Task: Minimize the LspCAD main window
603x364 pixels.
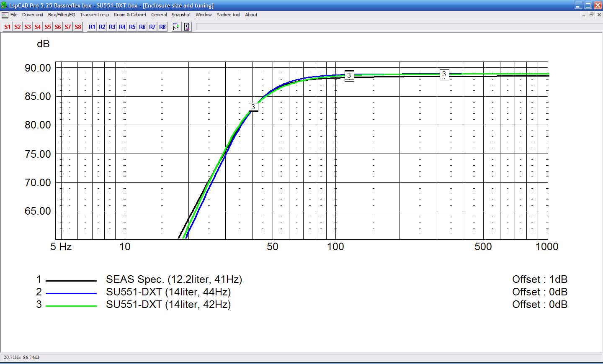Action: coord(578,5)
